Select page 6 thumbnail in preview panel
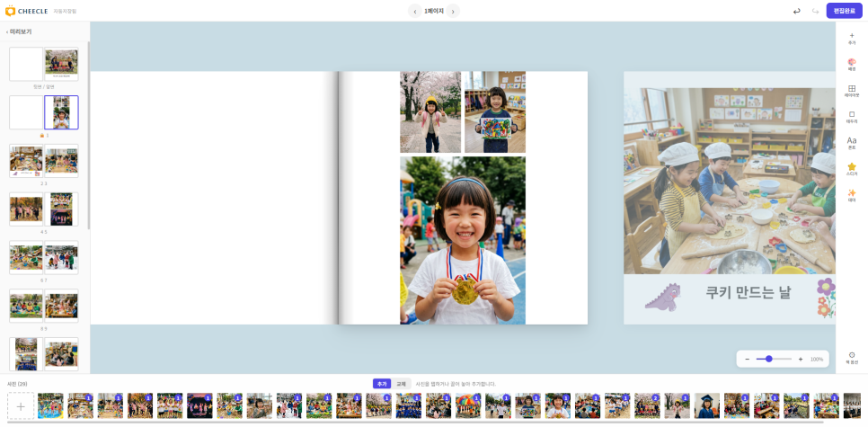The width and height of the screenshot is (868, 427). pyautogui.click(x=26, y=257)
